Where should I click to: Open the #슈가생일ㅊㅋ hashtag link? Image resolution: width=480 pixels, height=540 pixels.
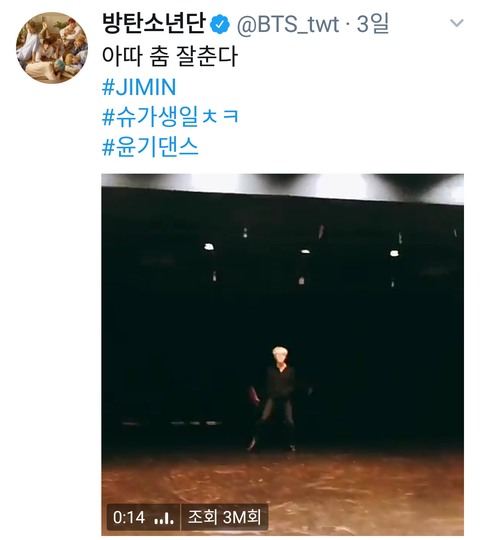coord(170,117)
